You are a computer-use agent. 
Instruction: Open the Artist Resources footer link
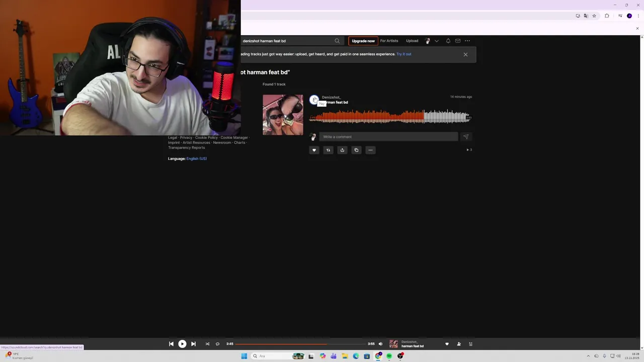click(196, 143)
